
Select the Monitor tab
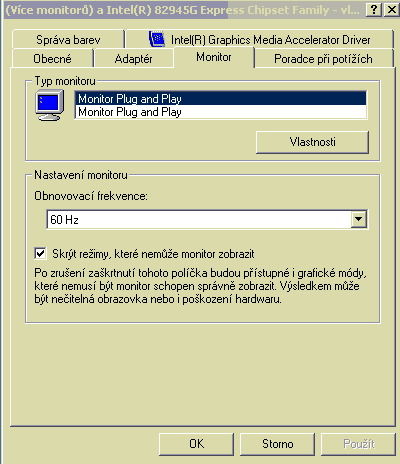pyautogui.click(x=214, y=57)
